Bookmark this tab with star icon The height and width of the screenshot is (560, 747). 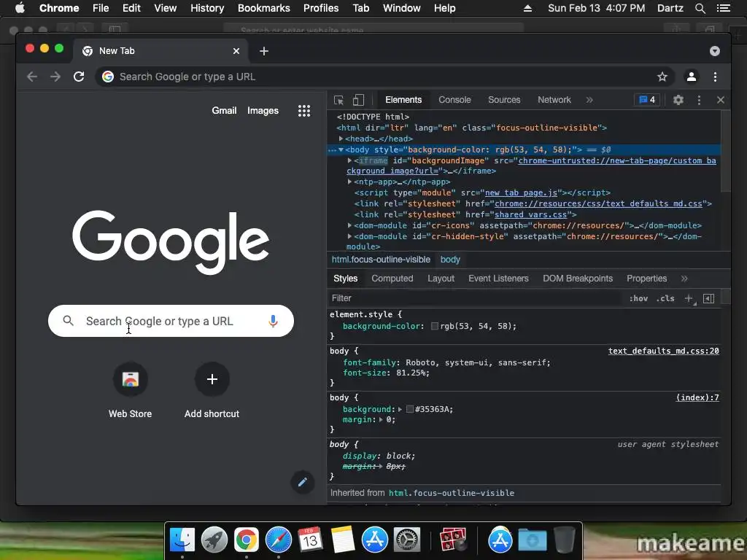pyautogui.click(x=662, y=77)
